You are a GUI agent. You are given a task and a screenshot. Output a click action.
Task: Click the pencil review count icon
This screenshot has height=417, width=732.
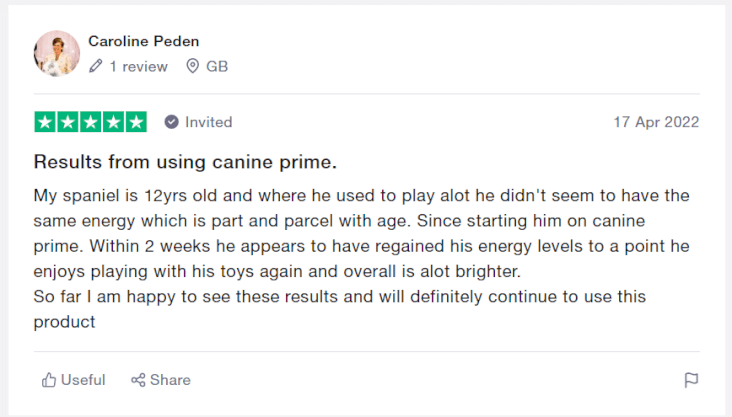(x=96, y=66)
